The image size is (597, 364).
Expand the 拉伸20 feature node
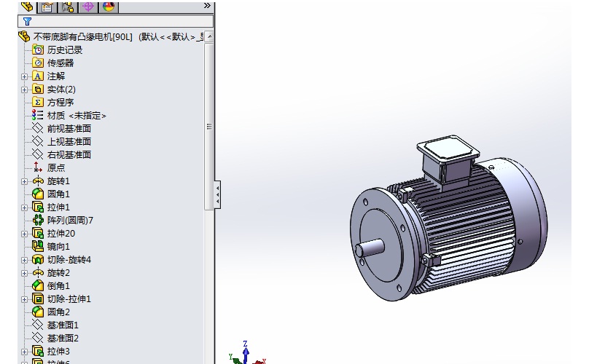click(24, 234)
